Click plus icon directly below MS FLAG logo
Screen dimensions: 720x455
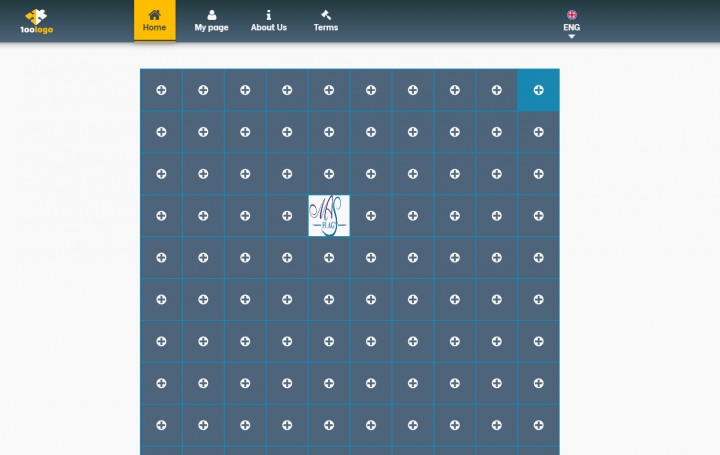point(329,258)
